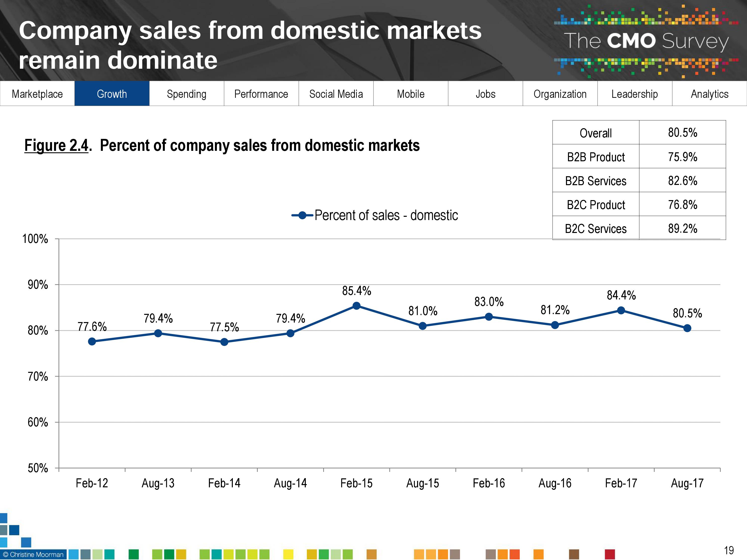This screenshot has height=560, width=747.
Task: Switch to the Spending tab
Action: (x=187, y=94)
